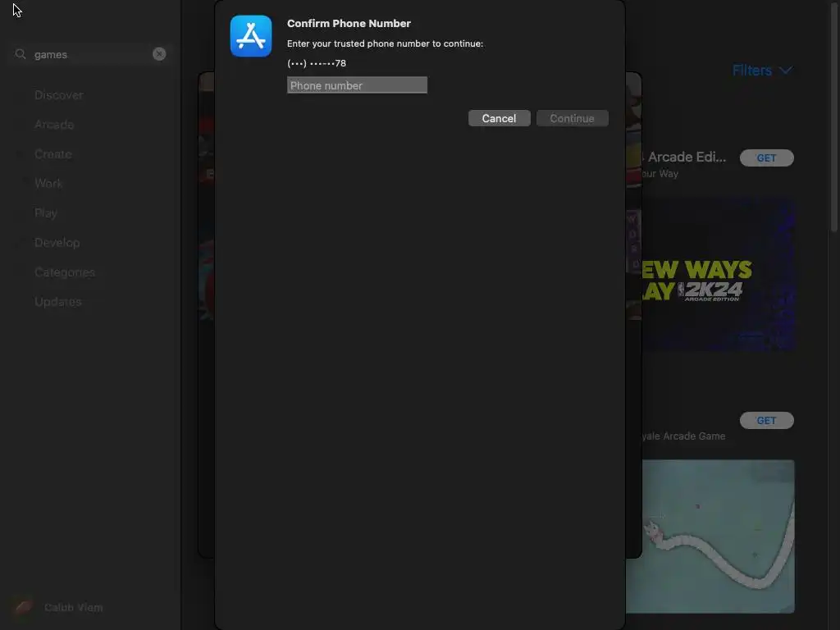Open the NBA 2K24 Arcade Edition banner image
The height and width of the screenshot is (630, 840).
[x=718, y=276]
